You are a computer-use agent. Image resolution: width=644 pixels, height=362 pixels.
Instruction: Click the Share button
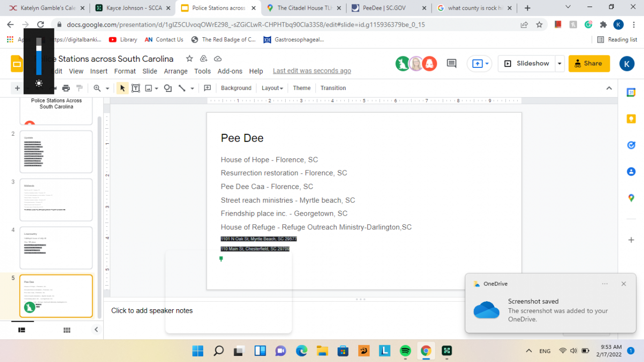[x=589, y=63]
